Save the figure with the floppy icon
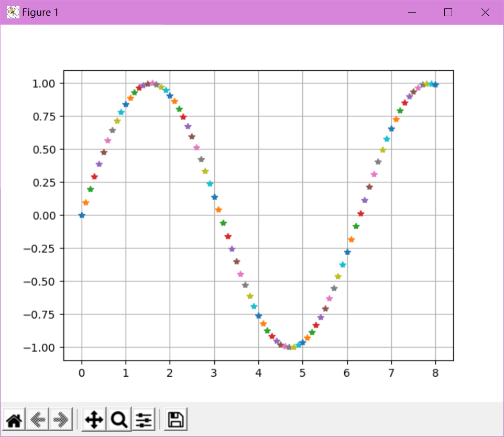The image size is (504, 437). point(176,419)
